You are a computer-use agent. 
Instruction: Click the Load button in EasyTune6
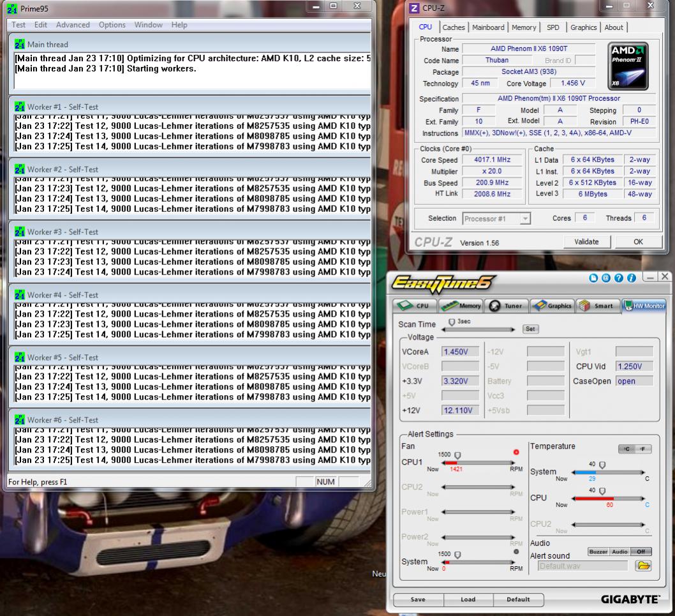pyautogui.click(x=468, y=599)
